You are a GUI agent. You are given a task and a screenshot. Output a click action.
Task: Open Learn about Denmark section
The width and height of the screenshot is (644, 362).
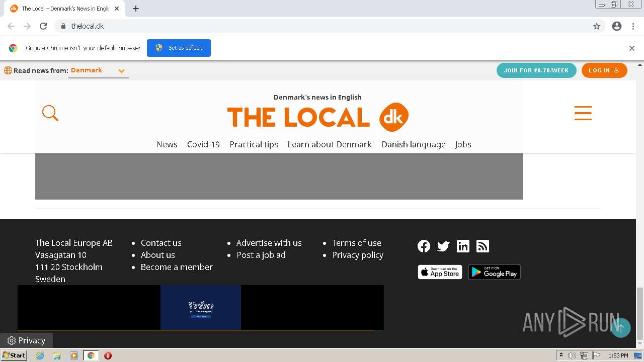coord(330,144)
